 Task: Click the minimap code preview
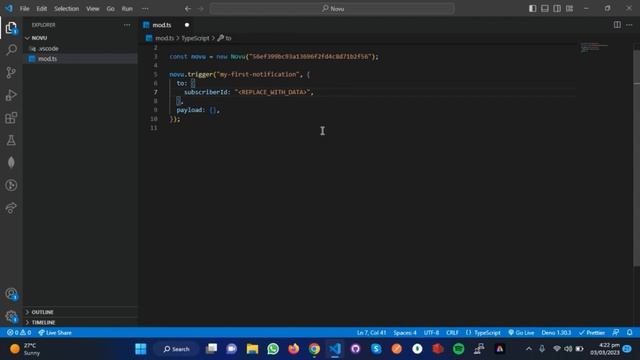pos(594,47)
